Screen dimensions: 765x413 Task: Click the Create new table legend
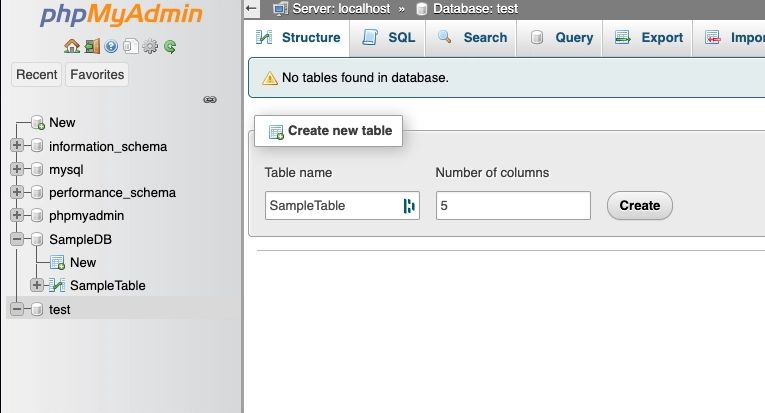[328, 131]
